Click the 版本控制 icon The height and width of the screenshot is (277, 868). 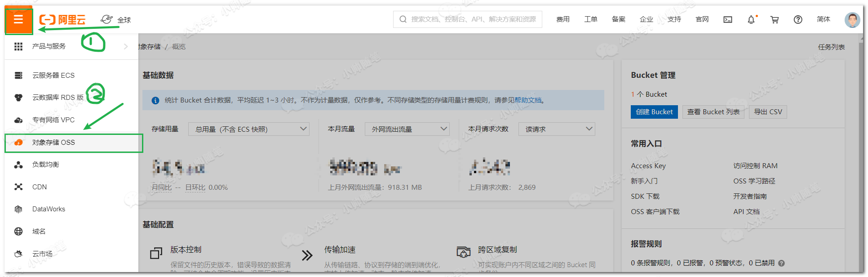156,253
